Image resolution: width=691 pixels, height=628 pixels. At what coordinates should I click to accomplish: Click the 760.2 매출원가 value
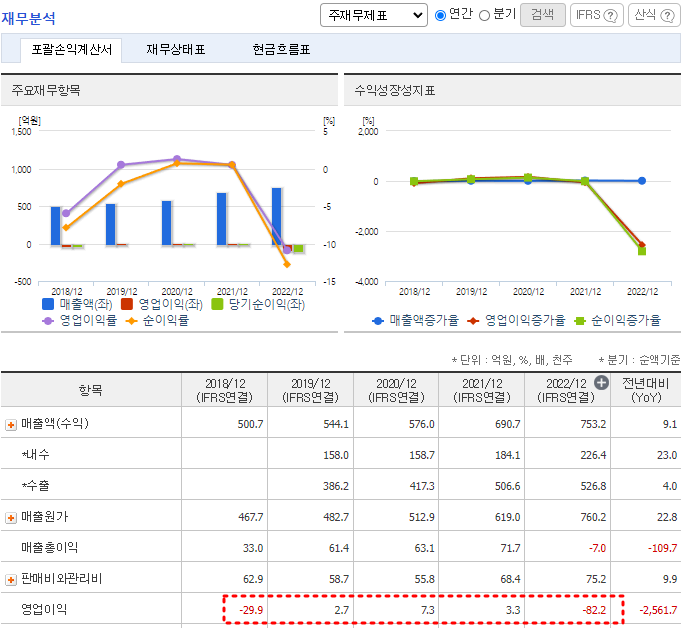coord(593,517)
